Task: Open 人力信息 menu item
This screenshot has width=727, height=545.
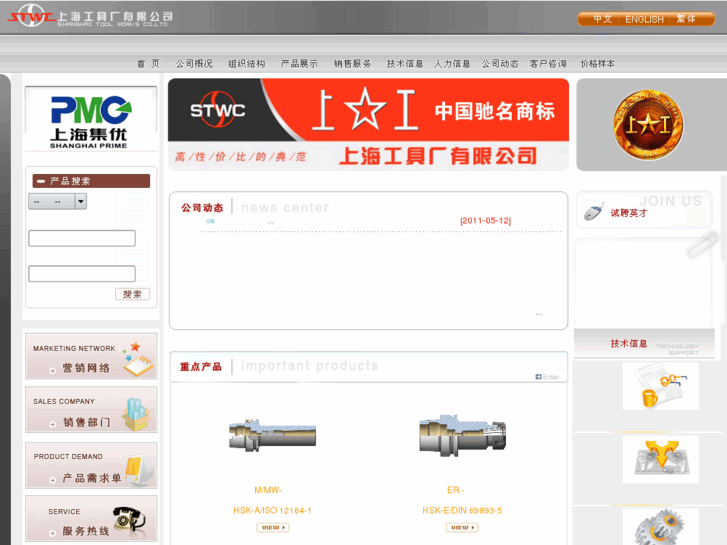Action: pos(452,64)
